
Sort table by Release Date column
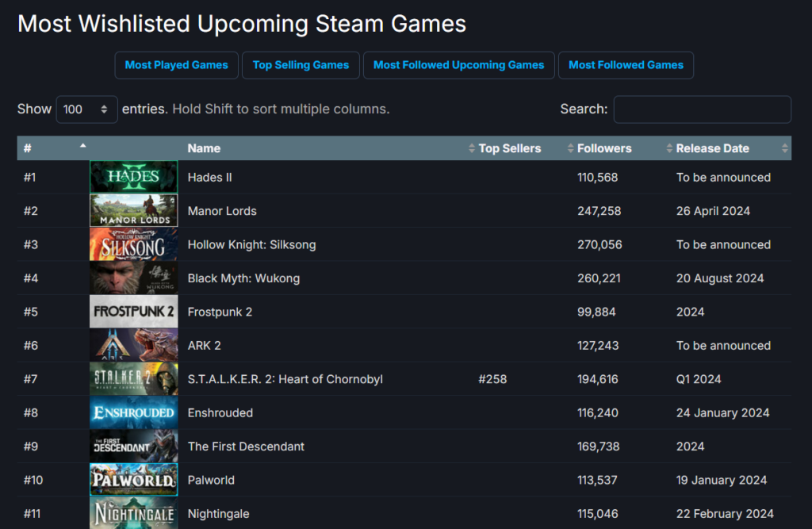coord(712,148)
